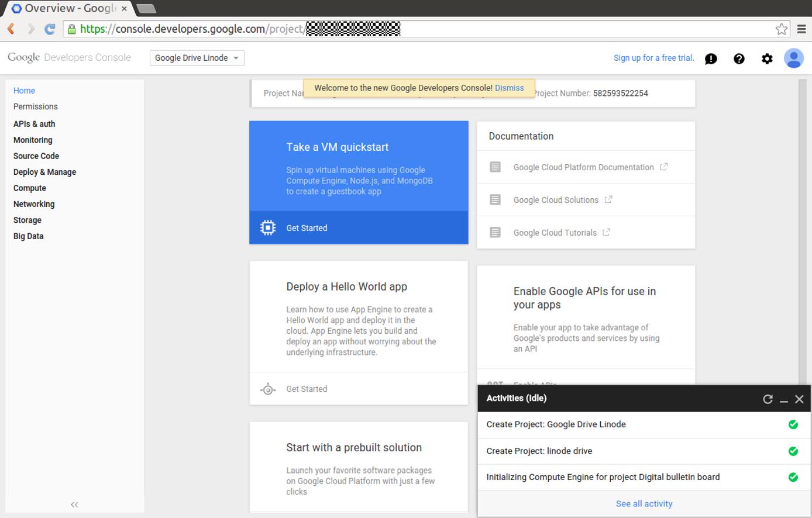Collapse the sidebar with the double-chevron
The height and width of the screenshot is (518, 812).
coord(74,504)
